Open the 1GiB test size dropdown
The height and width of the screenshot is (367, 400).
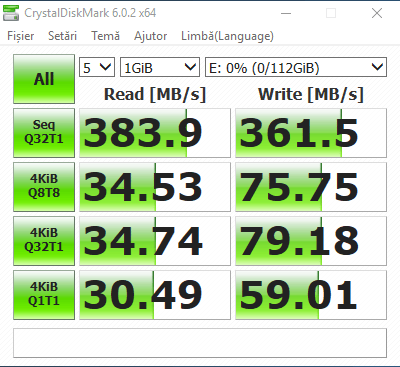pyautogui.click(x=160, y=67)
